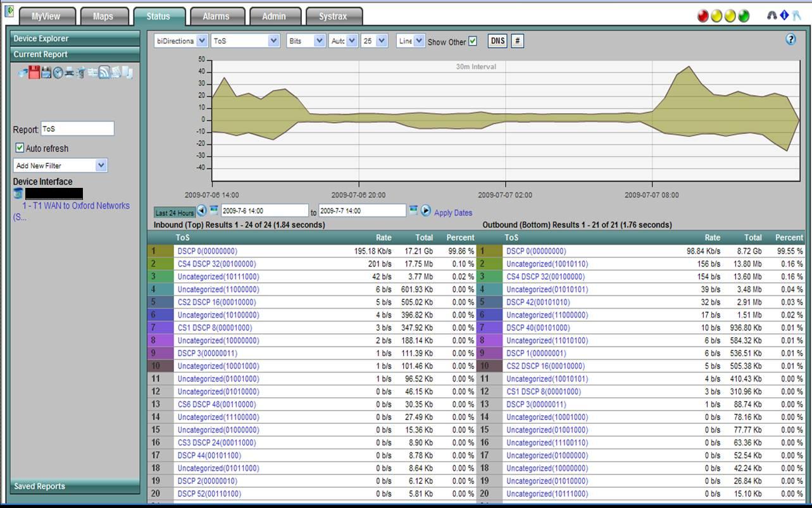Switch to the Alarms tab
This screenshot has width=812, height=508.
[x=216, y=16]
